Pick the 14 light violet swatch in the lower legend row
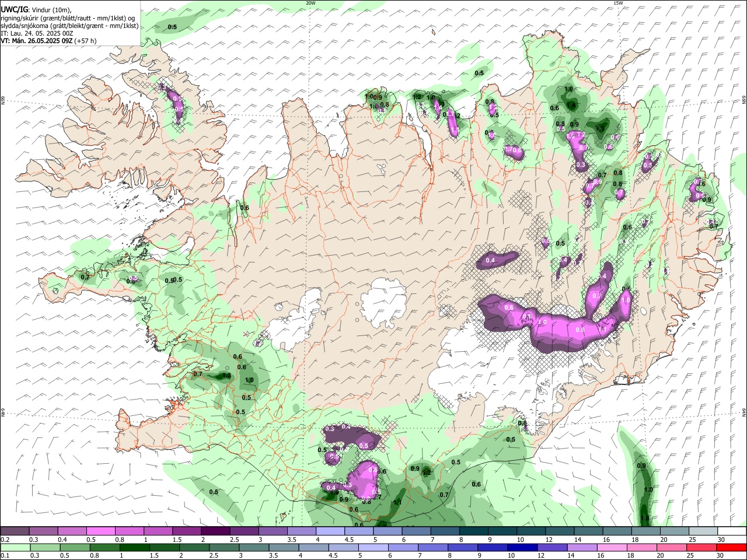The width and height of the screenshot is (747, 560). (581, 548)
